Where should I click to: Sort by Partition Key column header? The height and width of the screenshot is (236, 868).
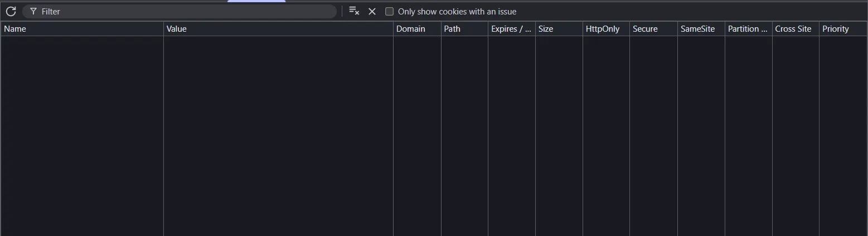pos(749,29)
